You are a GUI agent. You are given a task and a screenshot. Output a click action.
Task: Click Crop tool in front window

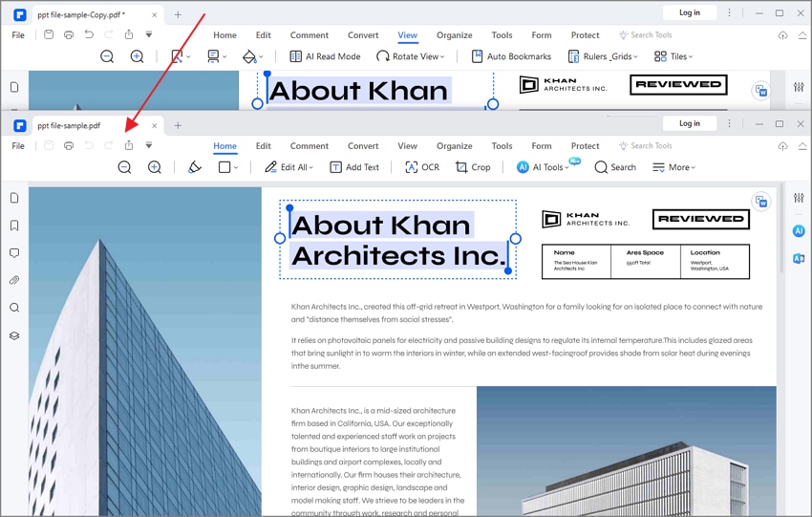(x=473, y=167)
